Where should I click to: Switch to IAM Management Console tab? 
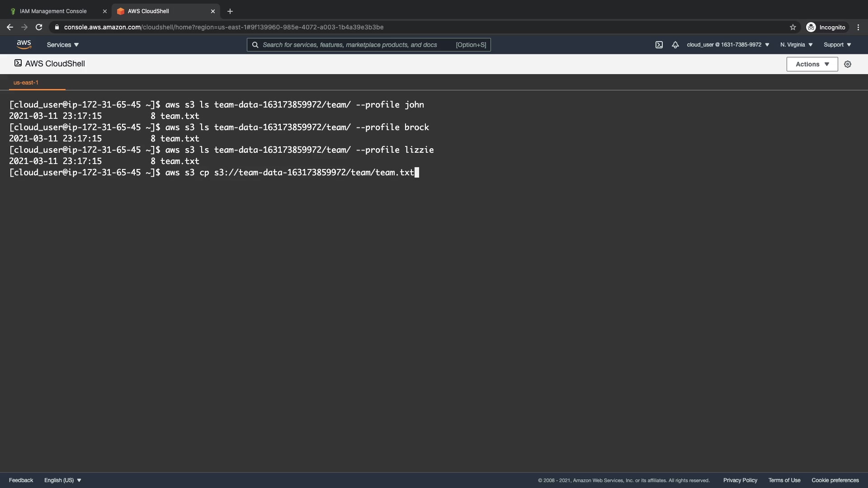(53, 11)
